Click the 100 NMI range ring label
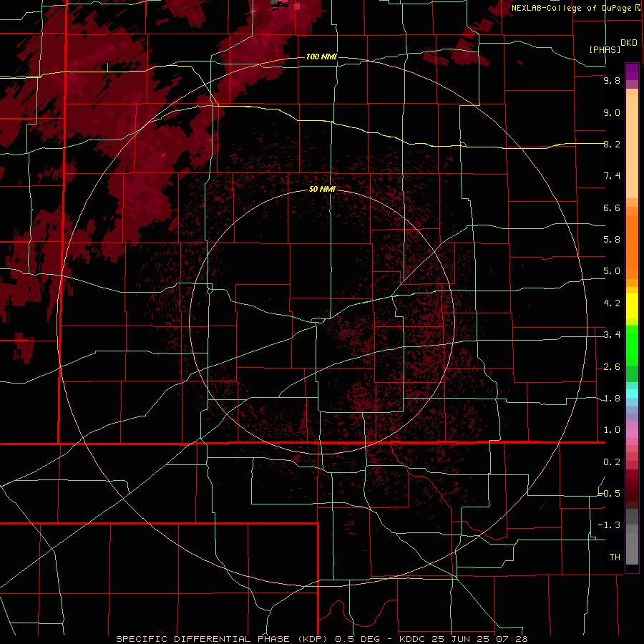This screenshot has height=644, width=644. pyautogui.click(x=321, y=57)
